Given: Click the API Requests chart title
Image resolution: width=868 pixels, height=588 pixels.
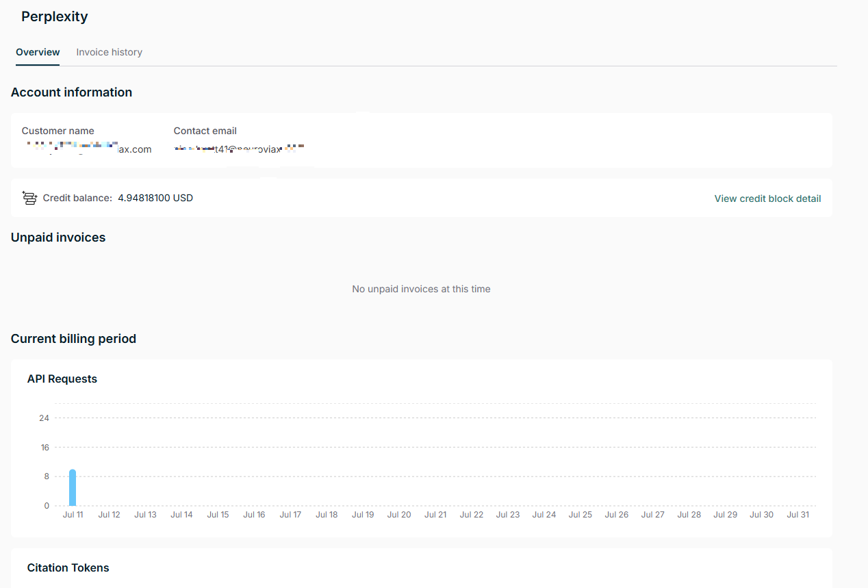Looking at the screenshot, I should click(x=62, y=379).
